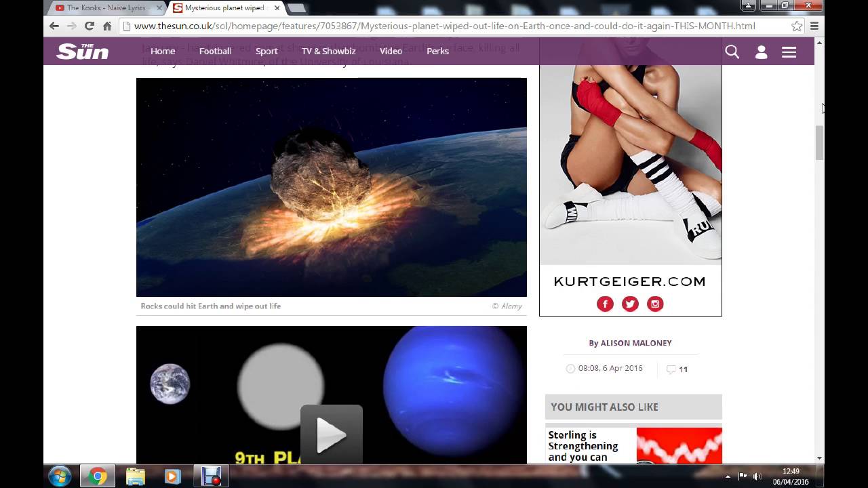868x488 pixels.
Task: Click the image caption about rocks
Action: pos(211,306)
